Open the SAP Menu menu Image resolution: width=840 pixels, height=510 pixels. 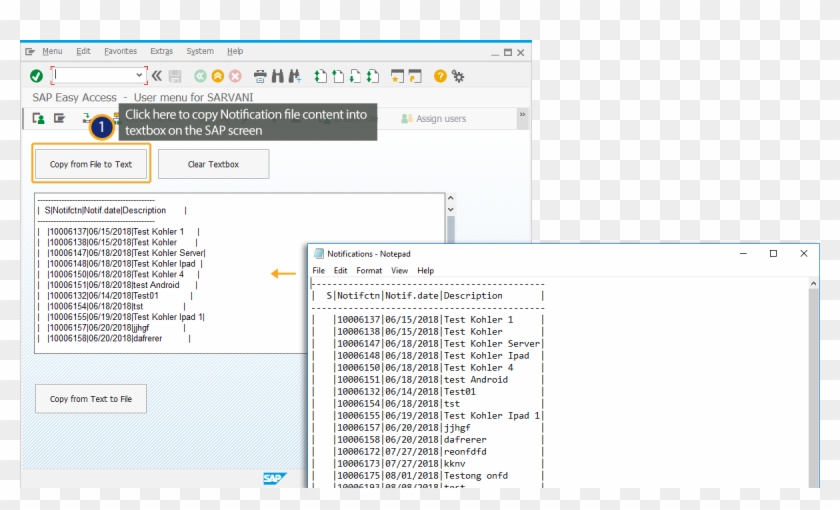pos(52,51)
